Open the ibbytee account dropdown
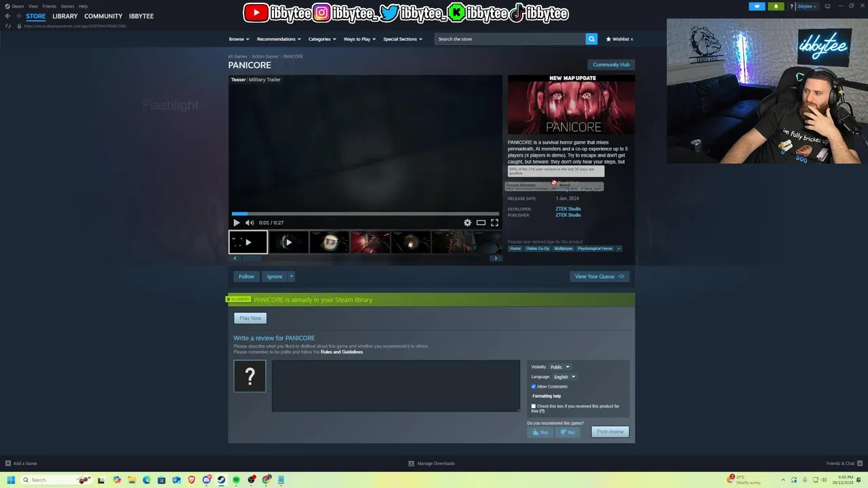Viewport: 868px width, 488px height. point(807,6)
